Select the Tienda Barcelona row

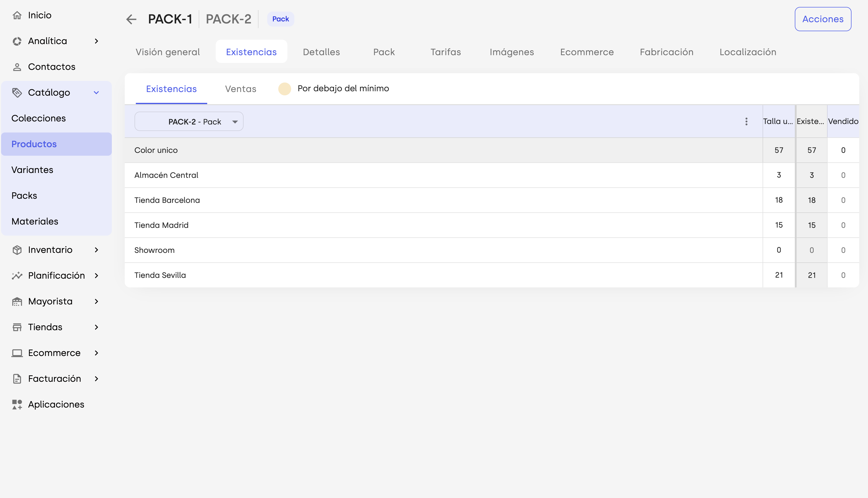coord(492,200)
